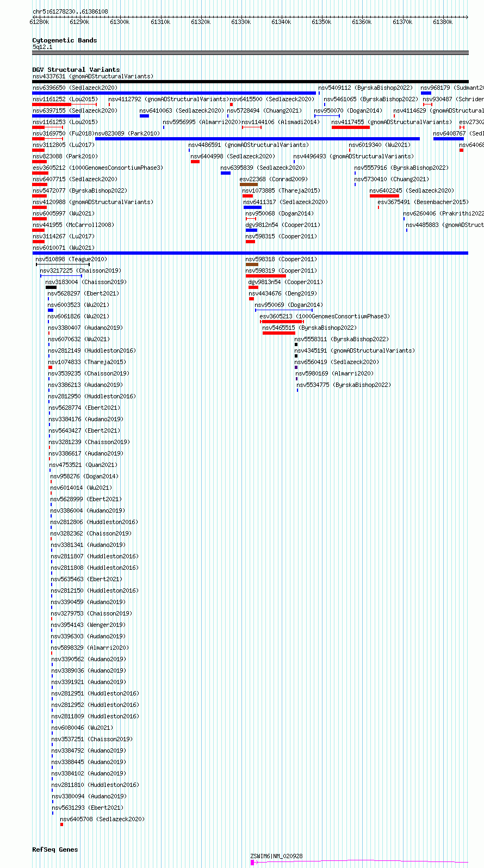Viewport: 484px width, 868px height.
Task: Click the black nsv3183004 variant bar
Action: point(51,287)
